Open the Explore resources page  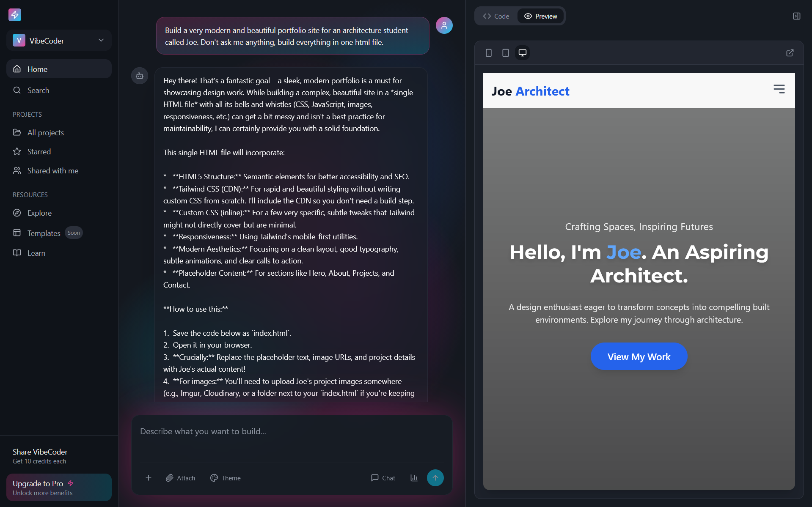click(39, 213)
